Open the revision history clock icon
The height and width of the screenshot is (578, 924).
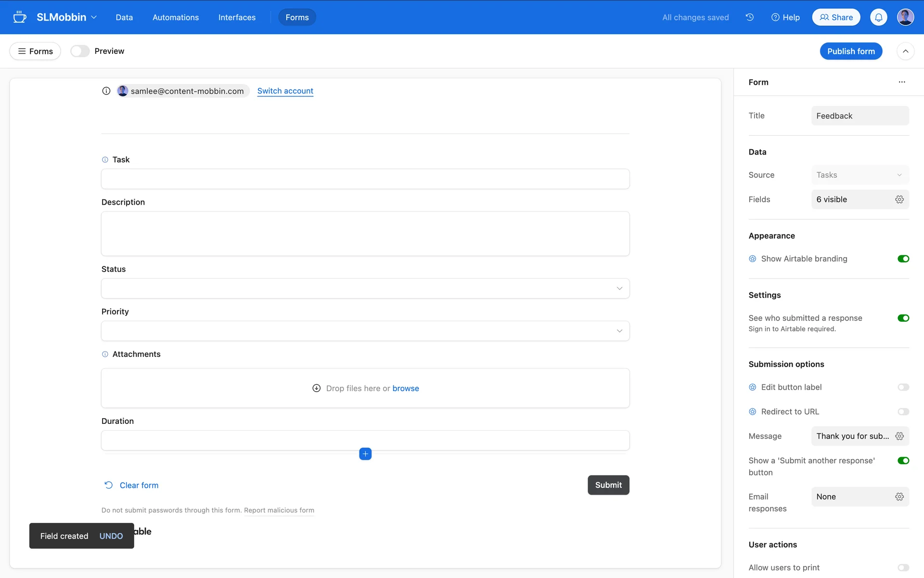[x=749, y=17]
